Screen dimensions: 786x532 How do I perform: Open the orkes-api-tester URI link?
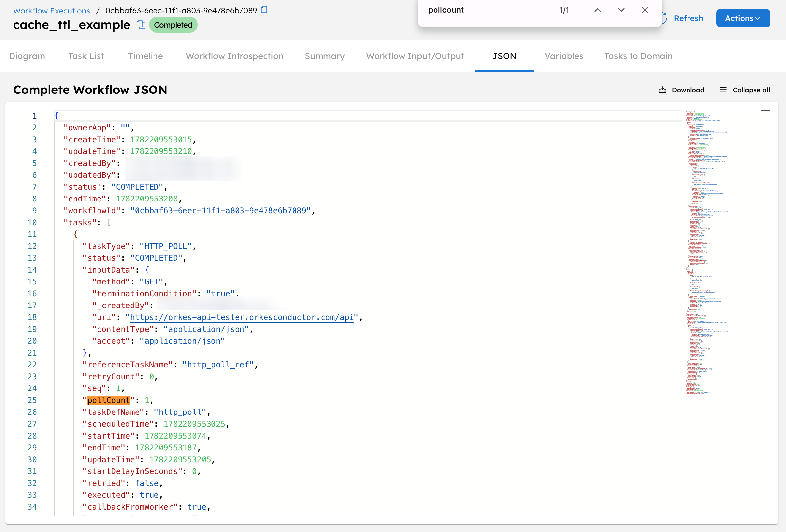[242, 317]
